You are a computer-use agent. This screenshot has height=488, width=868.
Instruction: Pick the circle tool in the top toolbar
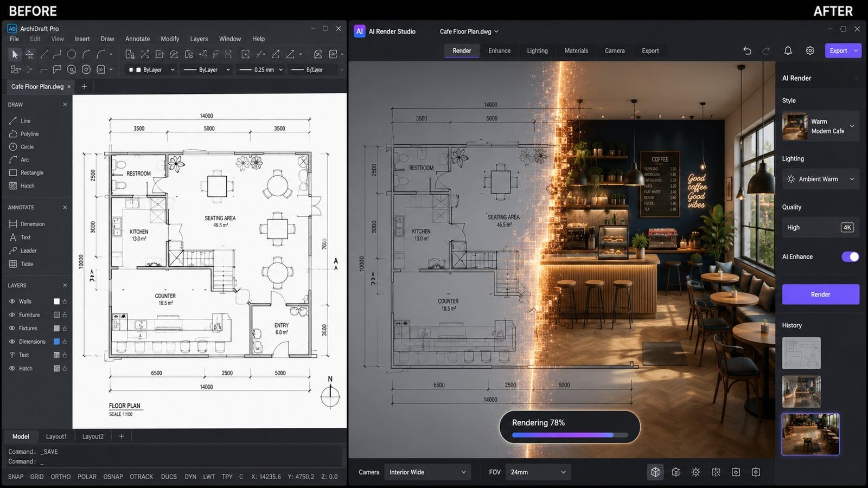(x=72, y=54)
